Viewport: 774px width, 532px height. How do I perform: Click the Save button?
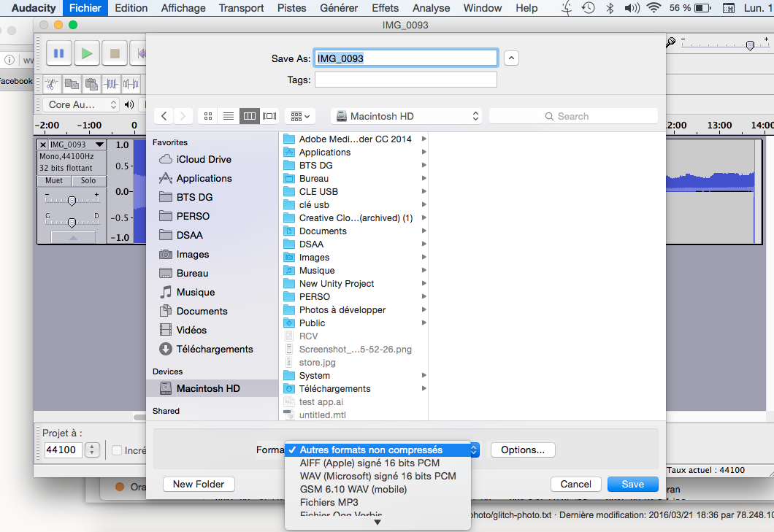tap(632, 484)
